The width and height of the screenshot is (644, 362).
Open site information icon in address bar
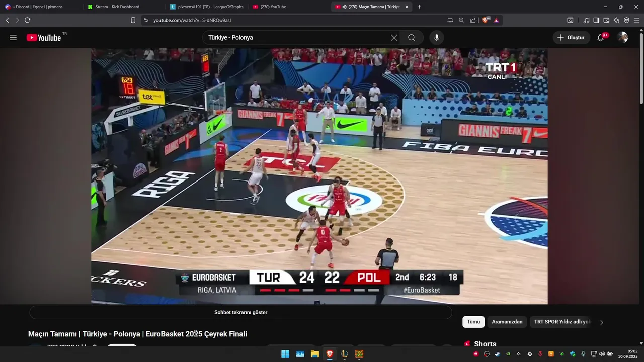tap(146, 20)
